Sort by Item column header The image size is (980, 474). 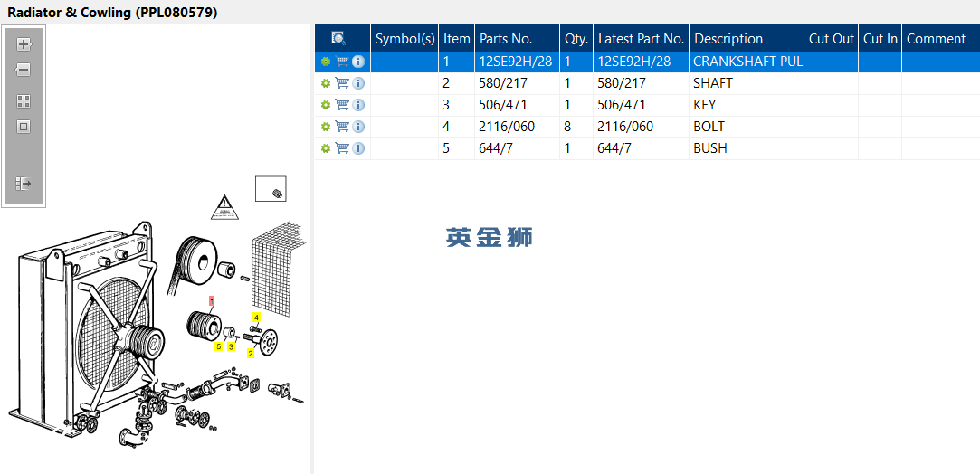coord(457,39)
